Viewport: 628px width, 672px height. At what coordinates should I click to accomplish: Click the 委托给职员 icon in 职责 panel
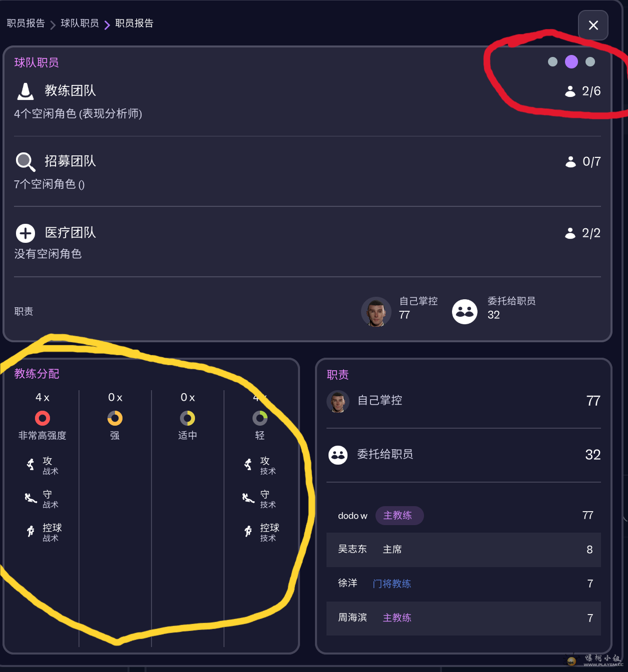pyautogui.click(x=338, y=455)
